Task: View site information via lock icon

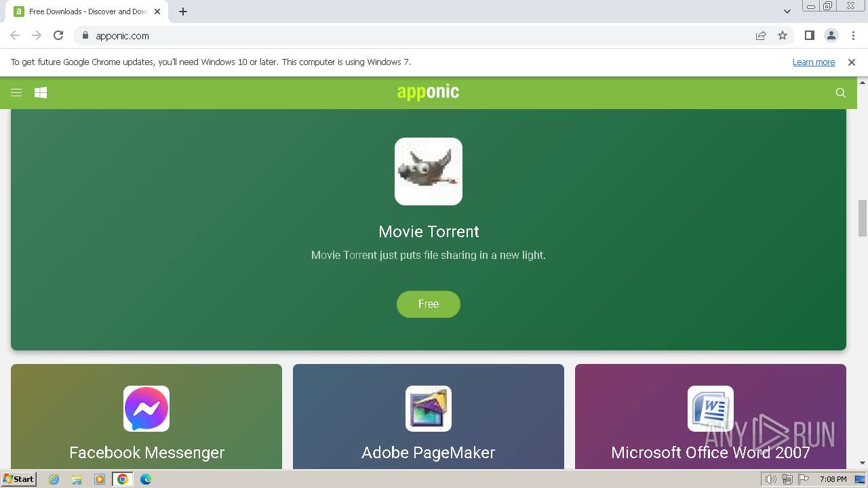Action: (85, 35)
